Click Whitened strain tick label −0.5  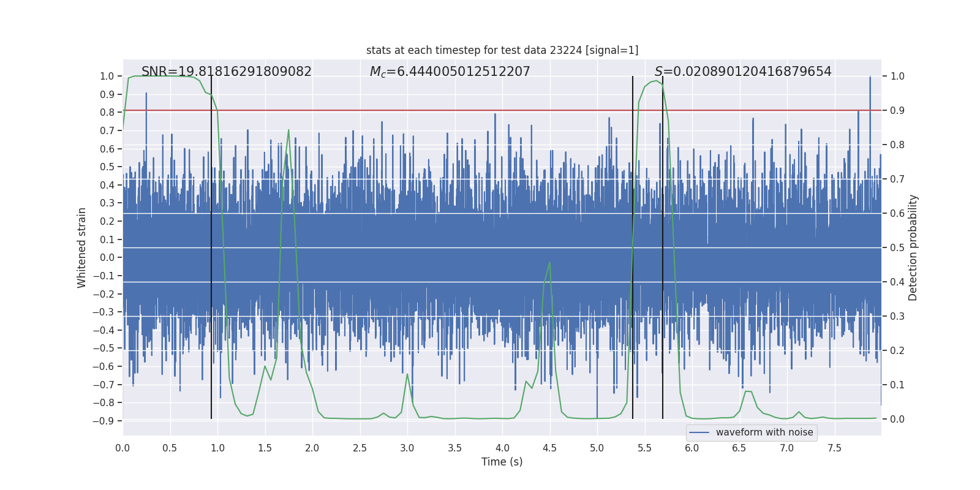pyautogui.click(x=104, y=348)
